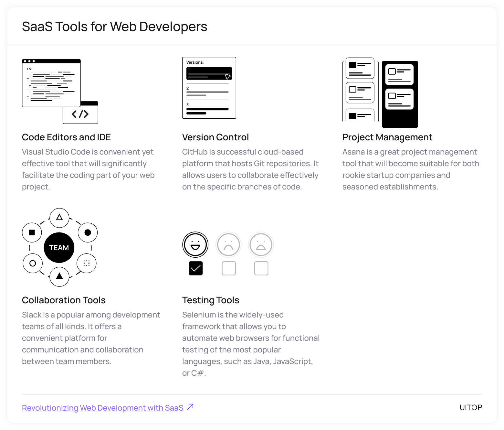Open Revolutionizing Web Development with SaaS link
The width and height of the screenshot is (504, 430).
click(103, 408)
